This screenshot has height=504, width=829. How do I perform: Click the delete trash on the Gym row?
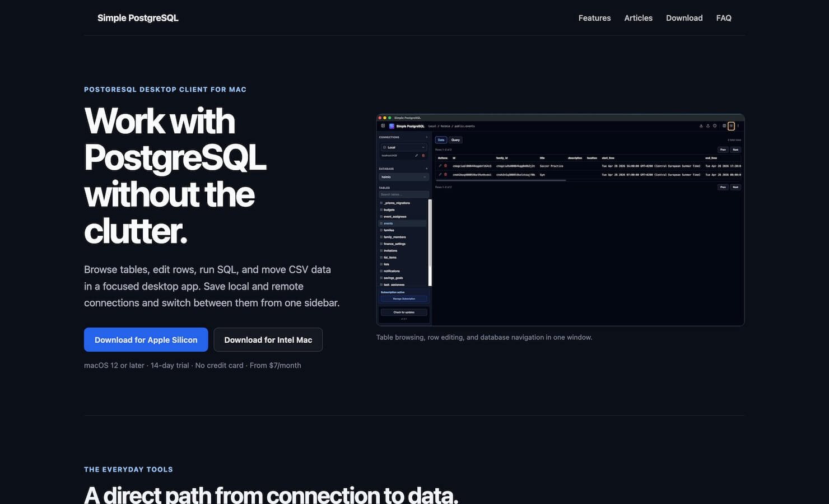tap(445, 175)
